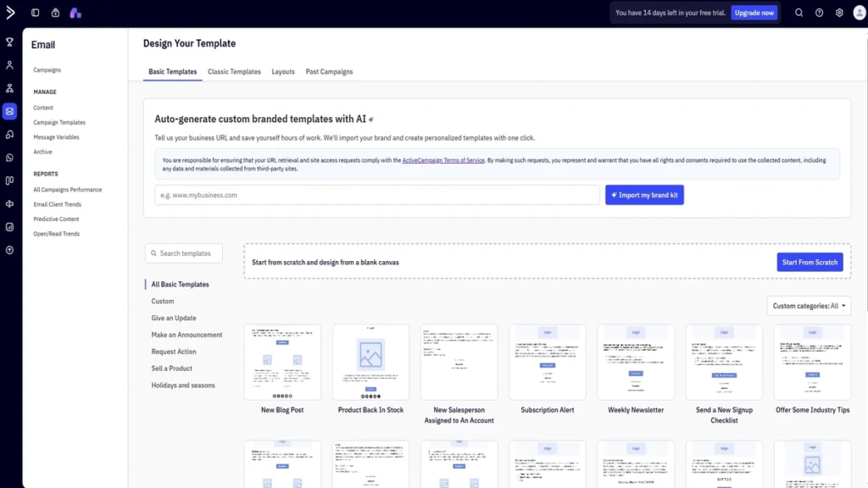Open the Reports chart icon in the left rail
868x488 pixels.
pos(9,227)
